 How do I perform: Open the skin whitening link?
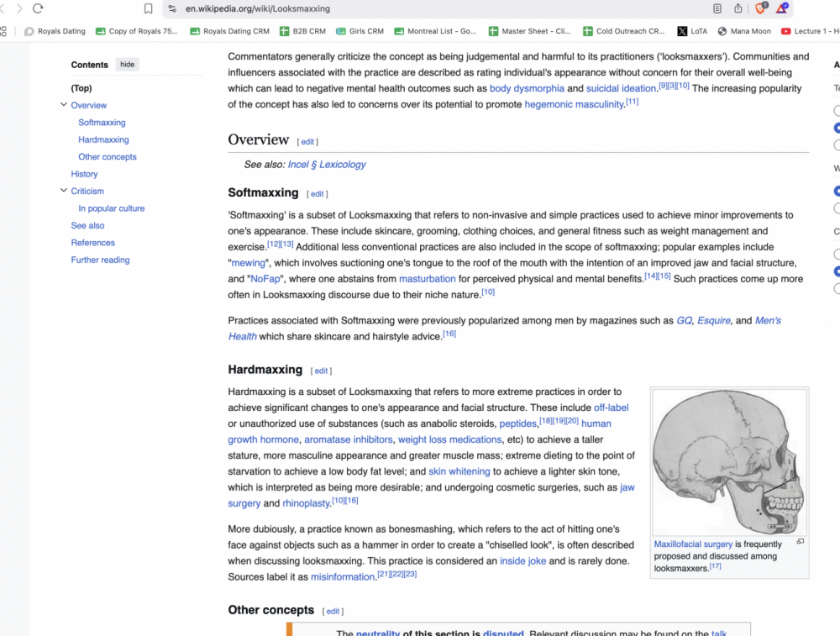(x=459, y=471)
